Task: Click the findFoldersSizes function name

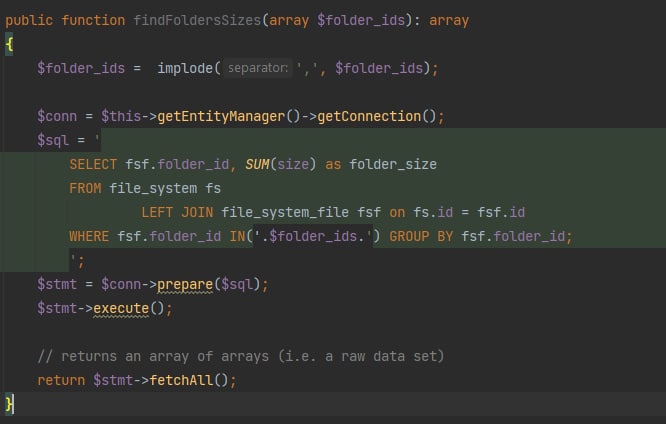Action: click(x=198, y=20)
